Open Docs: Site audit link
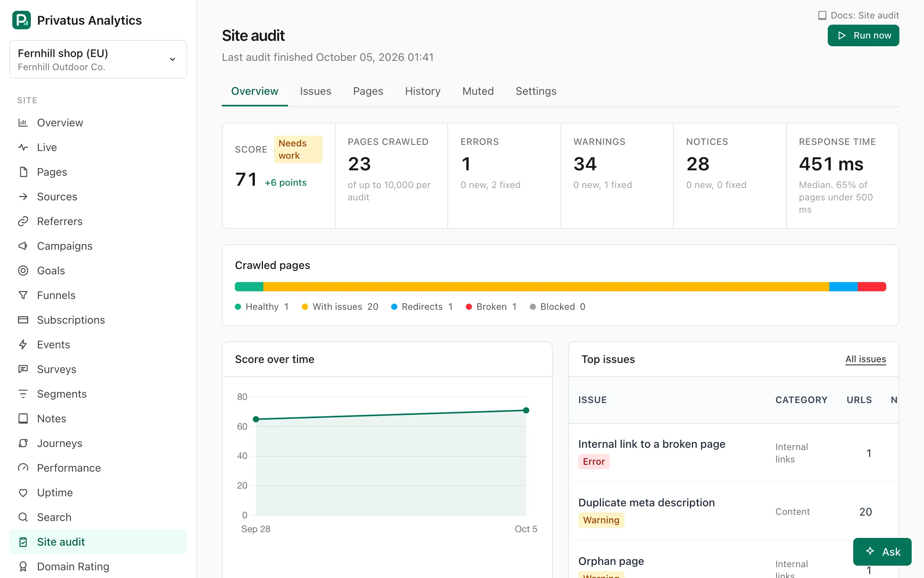Image resolution: width=924 pixels, height=578 pixels. [x=859, y=15]
